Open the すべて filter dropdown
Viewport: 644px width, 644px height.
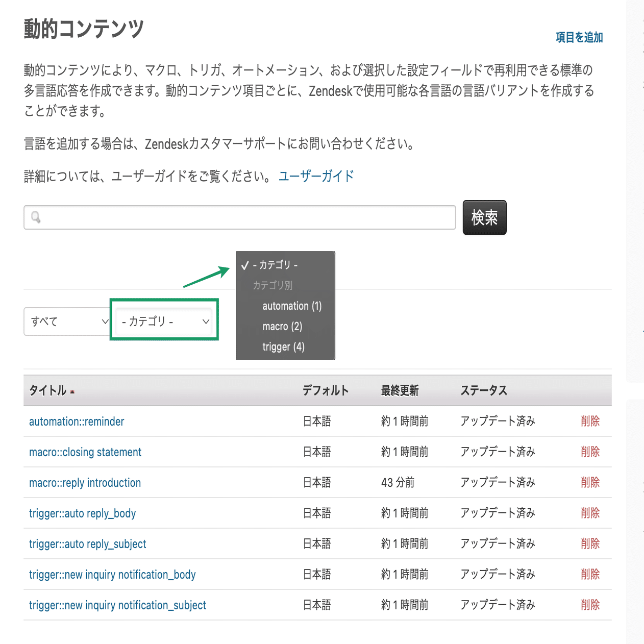click(66, 321)
